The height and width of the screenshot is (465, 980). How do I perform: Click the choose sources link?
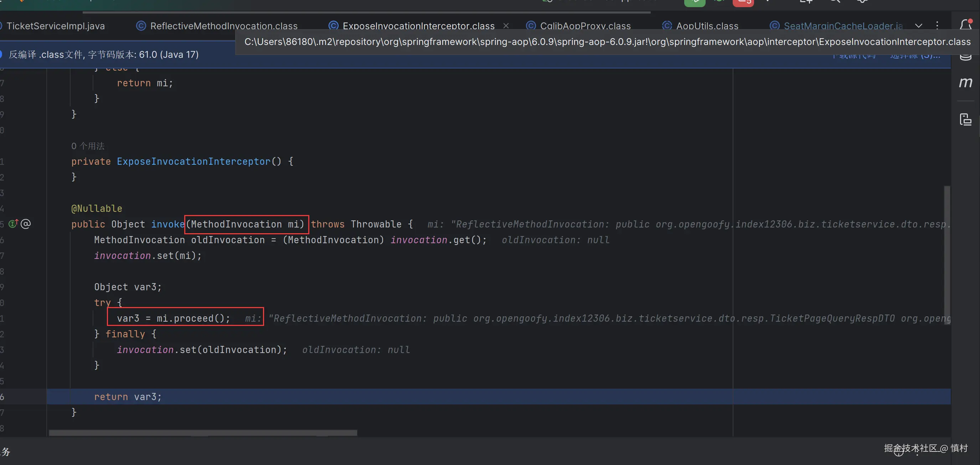915,57
